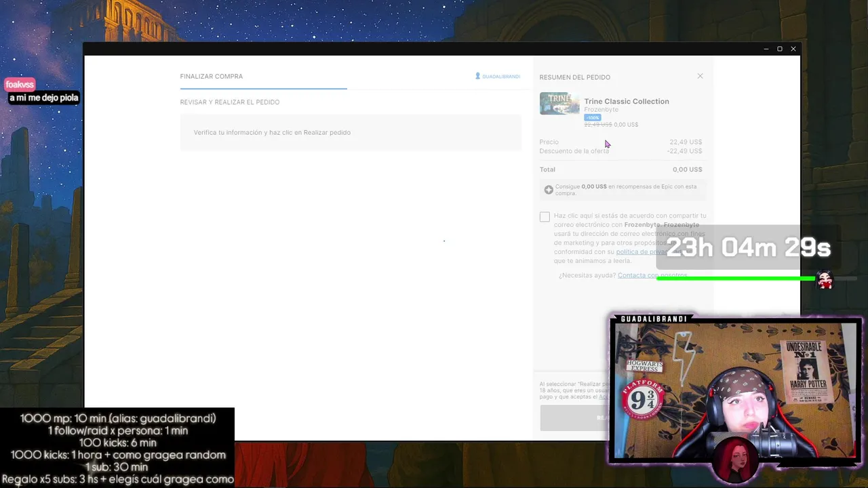Click the partly hidden Realizar pedido button

click(x=575, y=418)
